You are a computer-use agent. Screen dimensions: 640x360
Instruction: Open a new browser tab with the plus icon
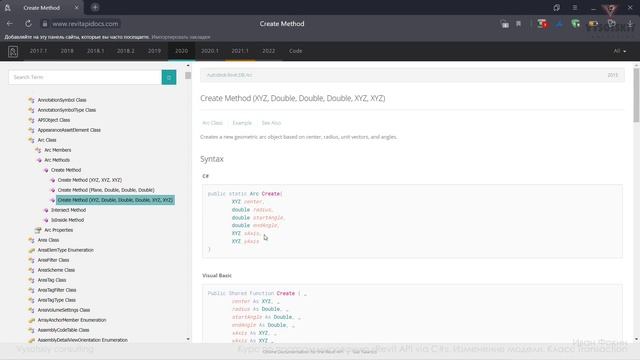click(x=95, y=7)
